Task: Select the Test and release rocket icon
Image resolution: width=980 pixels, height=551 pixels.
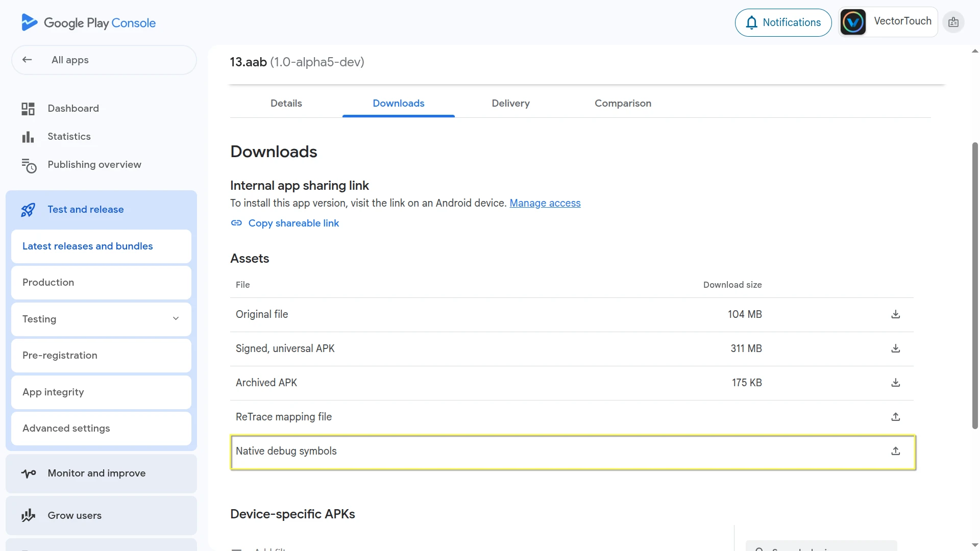Action: [28, 210]
